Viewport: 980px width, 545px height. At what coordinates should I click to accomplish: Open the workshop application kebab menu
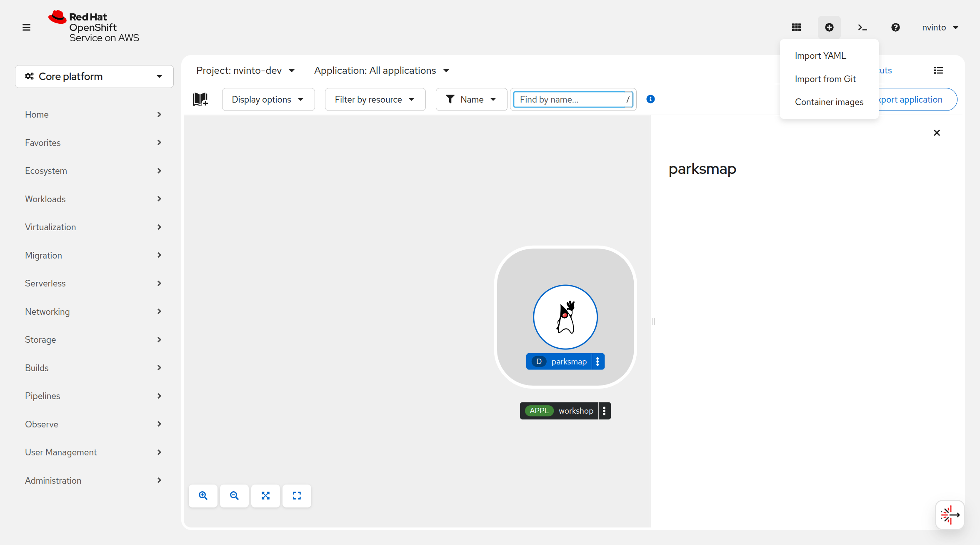tap(605, 411)
